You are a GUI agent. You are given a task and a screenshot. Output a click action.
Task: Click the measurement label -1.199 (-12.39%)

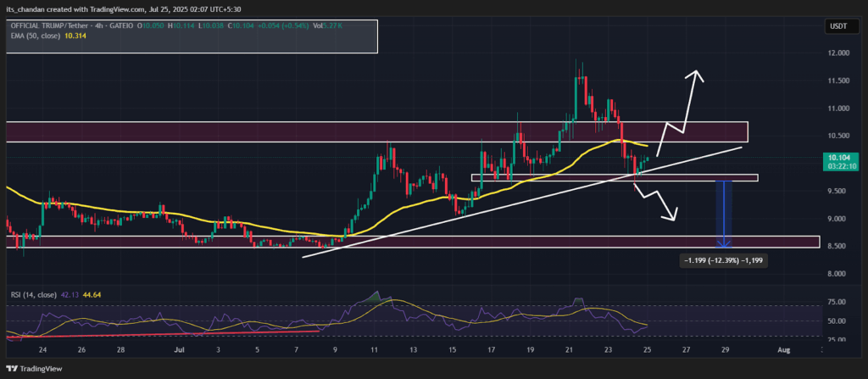pos(726,259)
